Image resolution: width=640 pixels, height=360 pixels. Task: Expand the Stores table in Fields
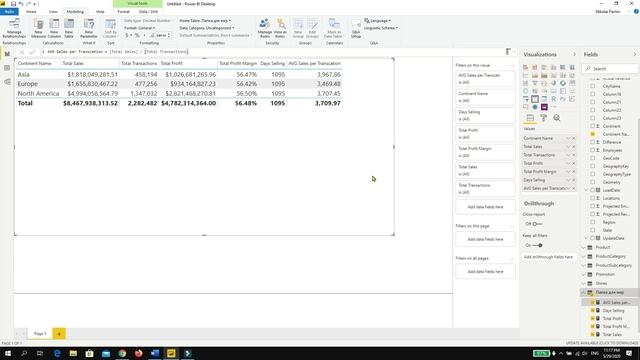[584, 283]
